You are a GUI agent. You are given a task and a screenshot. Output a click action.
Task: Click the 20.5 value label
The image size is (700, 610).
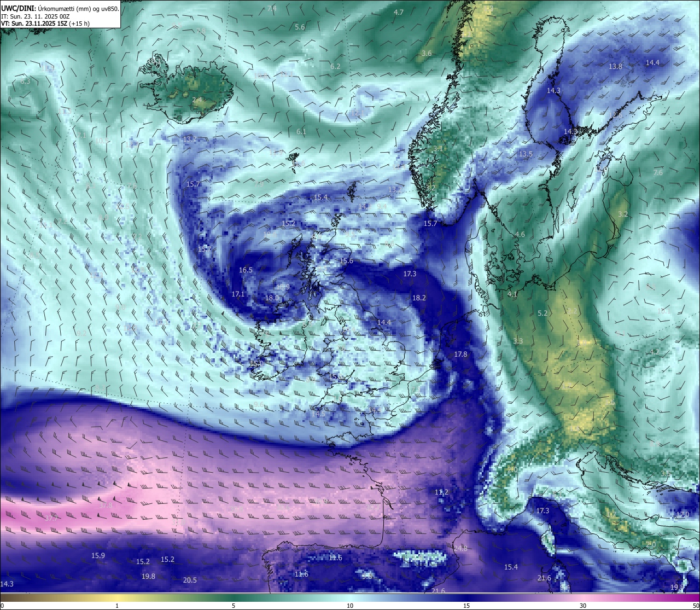pyautogui.click(x=190, y=580)
